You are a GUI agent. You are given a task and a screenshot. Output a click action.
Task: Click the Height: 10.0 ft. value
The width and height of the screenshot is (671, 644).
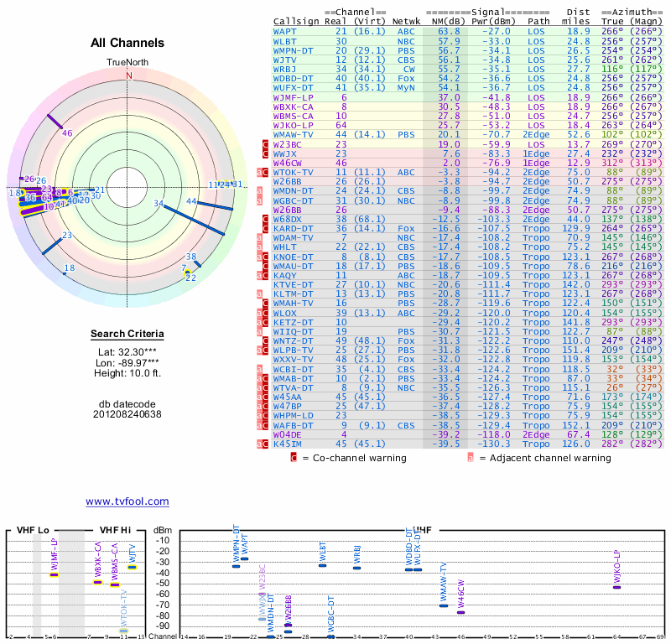(x=127, y=373)
